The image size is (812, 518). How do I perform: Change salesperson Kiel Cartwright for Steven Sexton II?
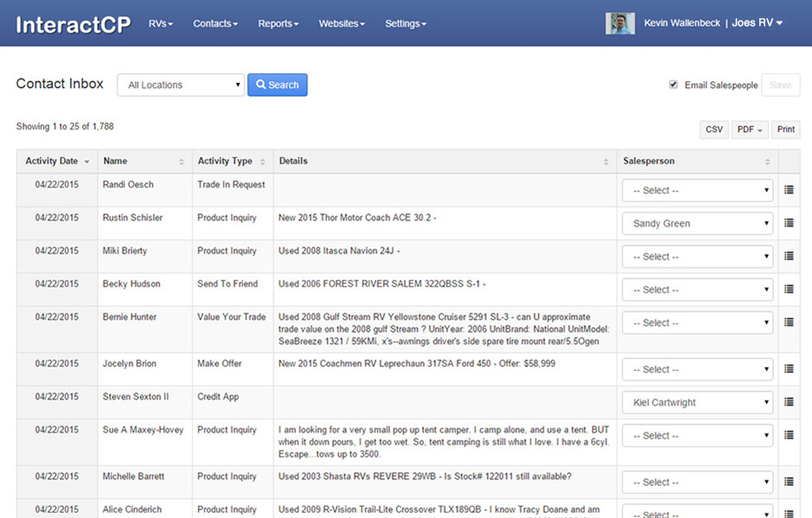pyautogui.click(x=698, y=402)
